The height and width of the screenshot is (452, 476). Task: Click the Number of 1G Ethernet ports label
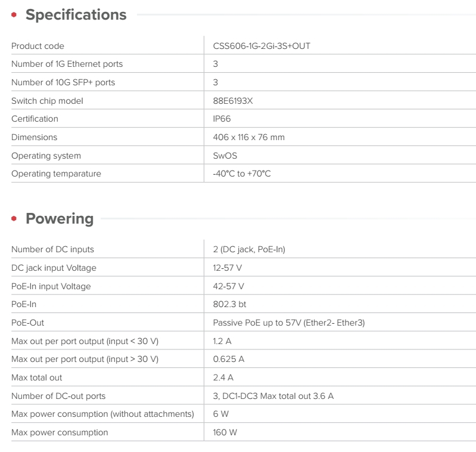click(67, 64)
